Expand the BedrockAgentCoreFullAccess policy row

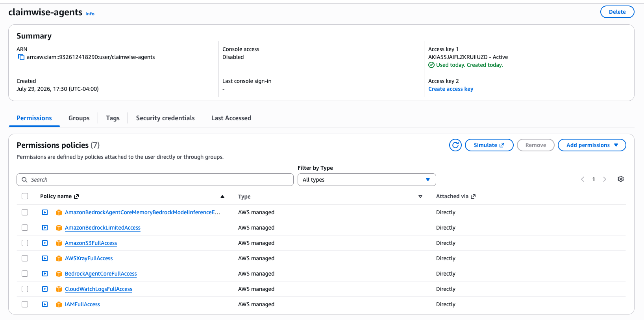45,274
